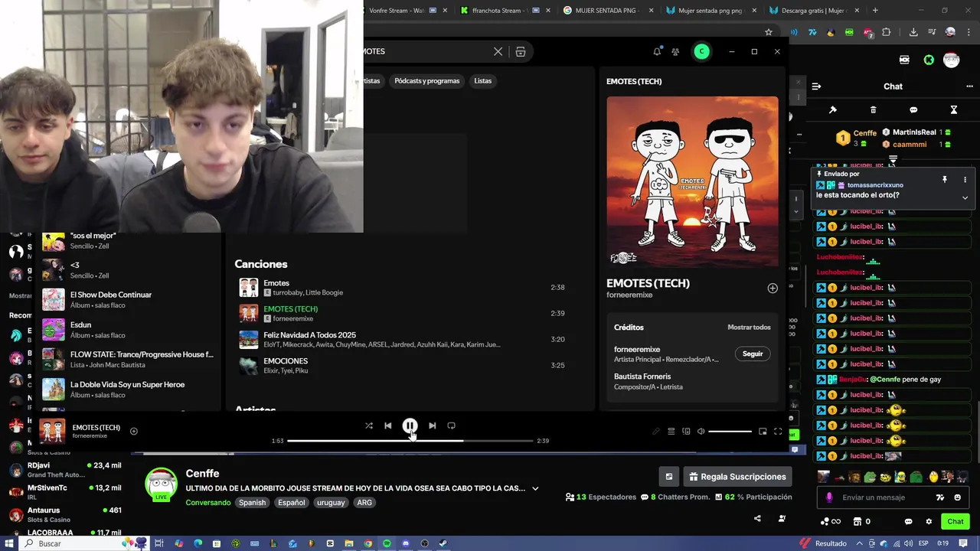Viewport: 980px width, 551px height.
Task: Open the "sos el mejor" single
Action: tap(129, 240)
